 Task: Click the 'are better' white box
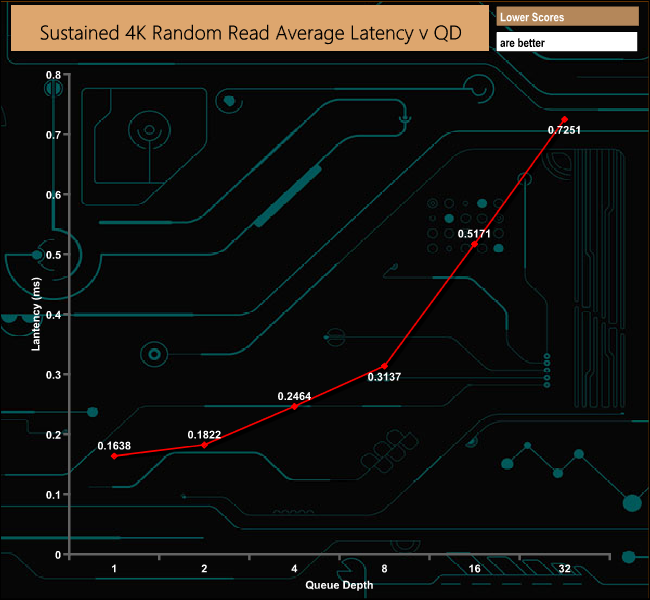[567, 42]
